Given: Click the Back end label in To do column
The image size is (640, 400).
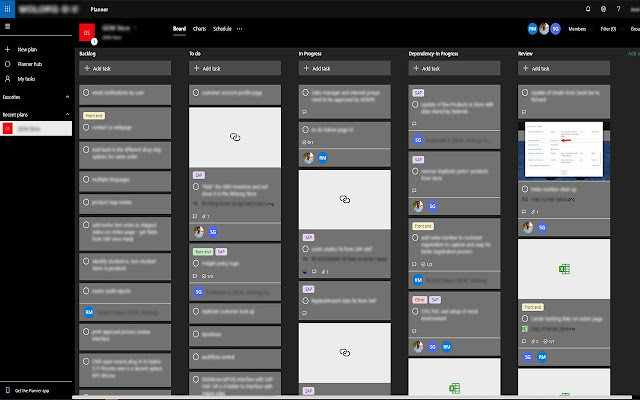Looking at the screenshot, I should [203, 252].
